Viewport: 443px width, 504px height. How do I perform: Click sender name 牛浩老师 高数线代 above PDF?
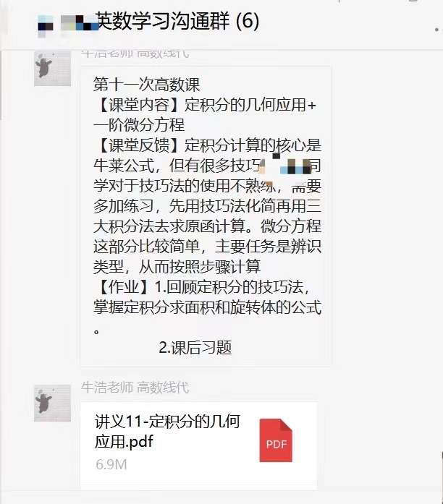135,388
